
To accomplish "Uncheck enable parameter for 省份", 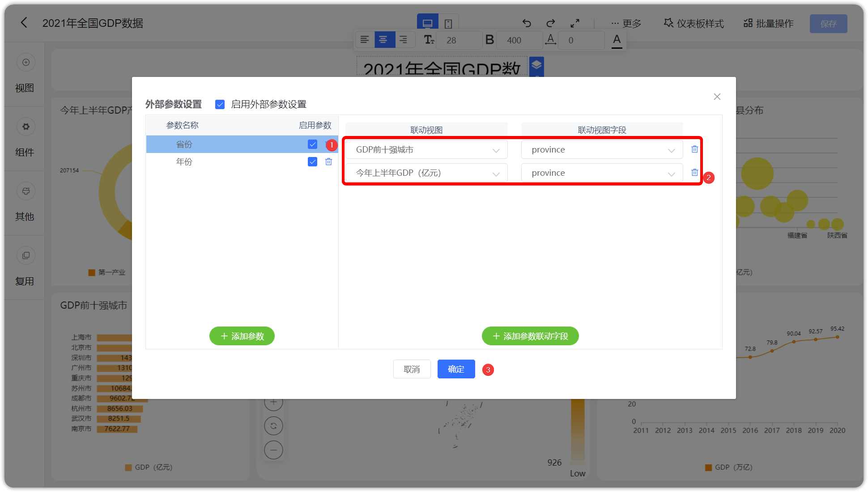I will (x=312, y=144).
